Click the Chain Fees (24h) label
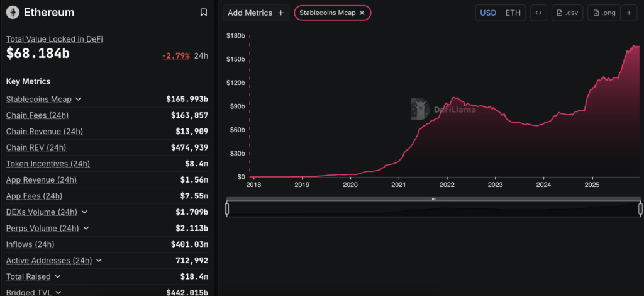644x296 pixels. pyautogui.click(x=37, y=115)
